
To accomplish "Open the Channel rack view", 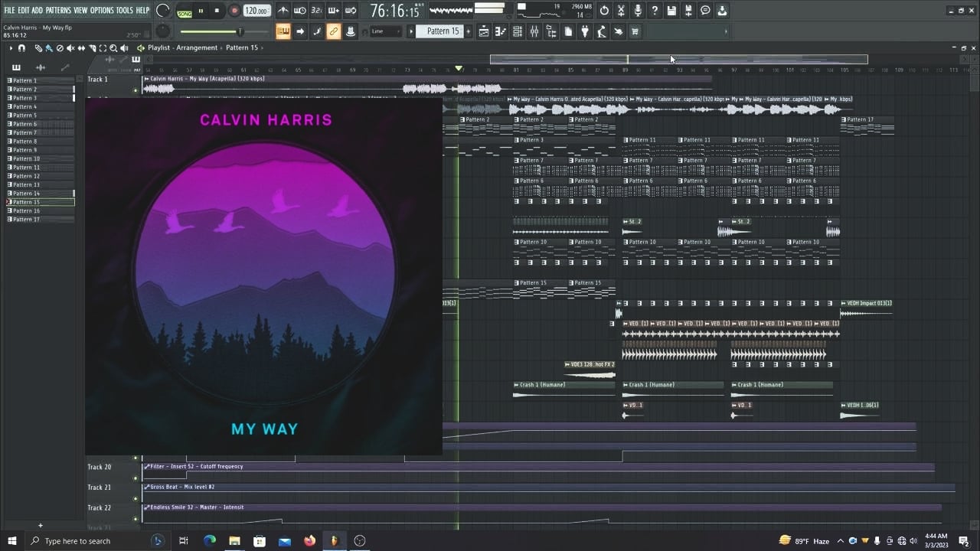I will coord(518,31).
